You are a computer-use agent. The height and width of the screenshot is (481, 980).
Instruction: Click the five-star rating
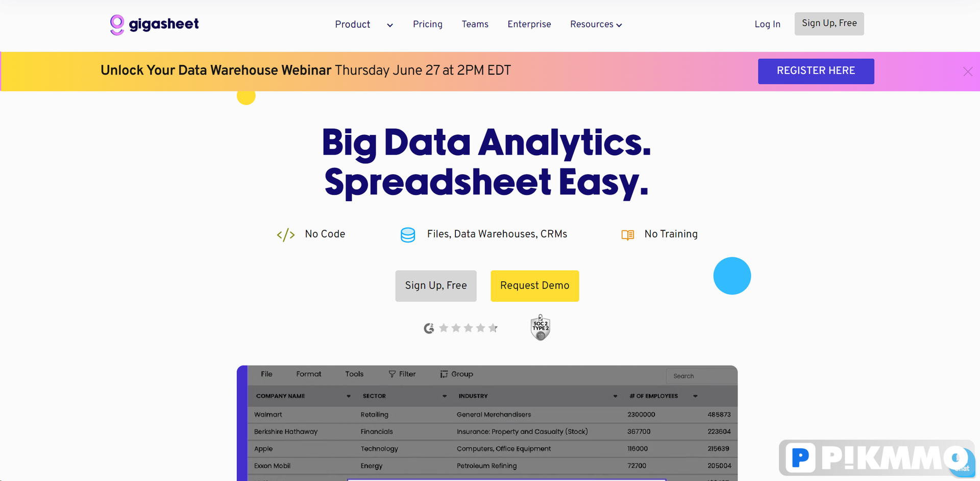pyautogui.click(x=469, y=328)
